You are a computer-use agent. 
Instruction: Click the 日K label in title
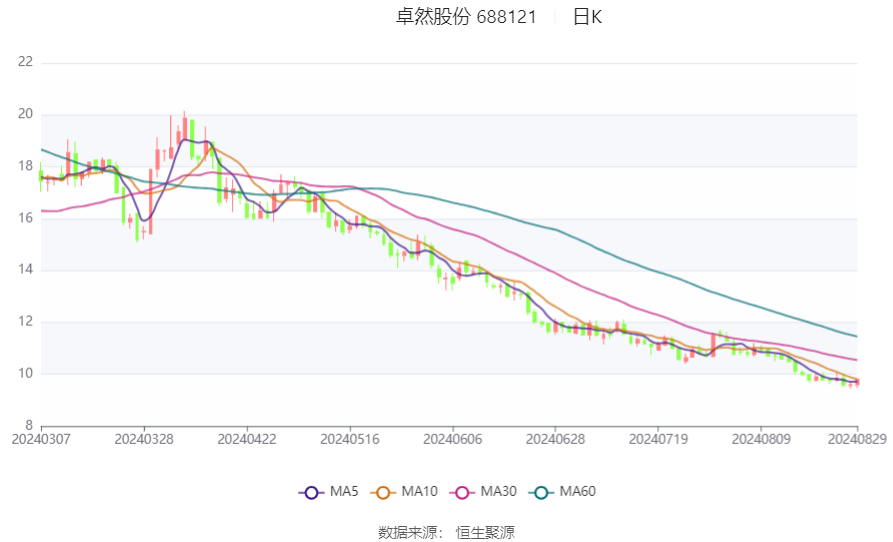(x=587, y=17)
